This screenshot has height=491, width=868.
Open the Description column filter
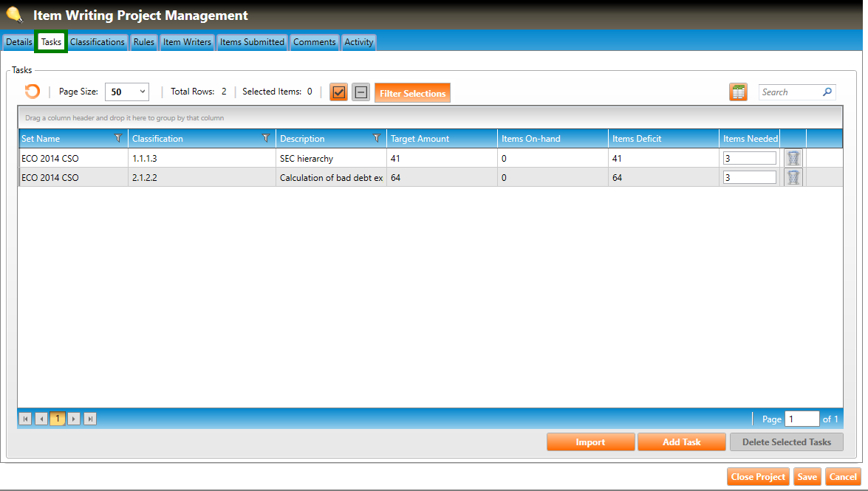click(377, 138)
